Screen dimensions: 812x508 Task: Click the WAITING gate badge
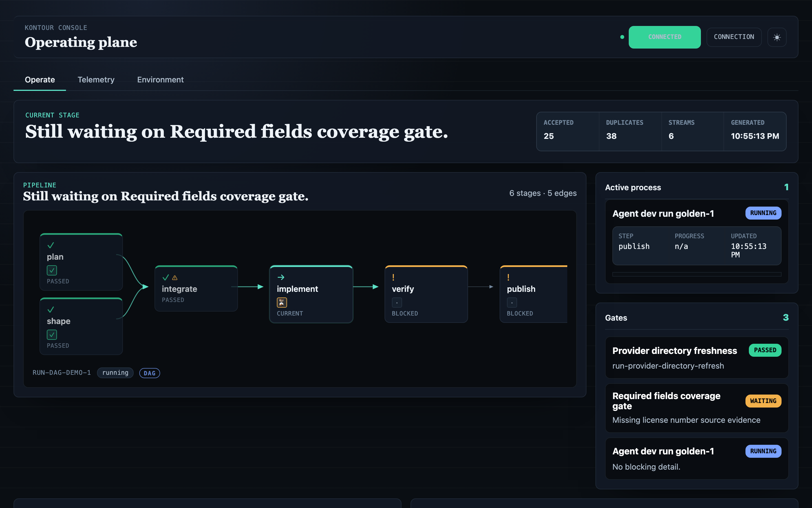pyautogui.click(x=763, y=401)
